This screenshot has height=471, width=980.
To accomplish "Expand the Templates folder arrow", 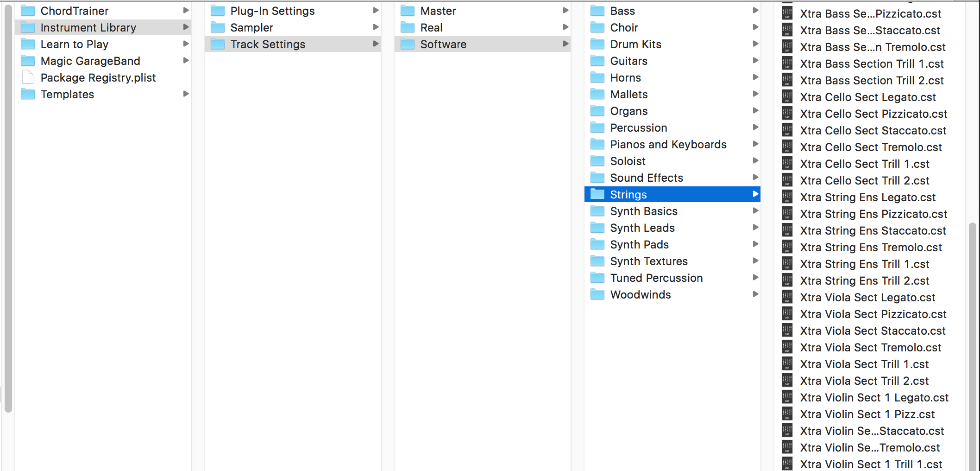I will pos(186,94).
